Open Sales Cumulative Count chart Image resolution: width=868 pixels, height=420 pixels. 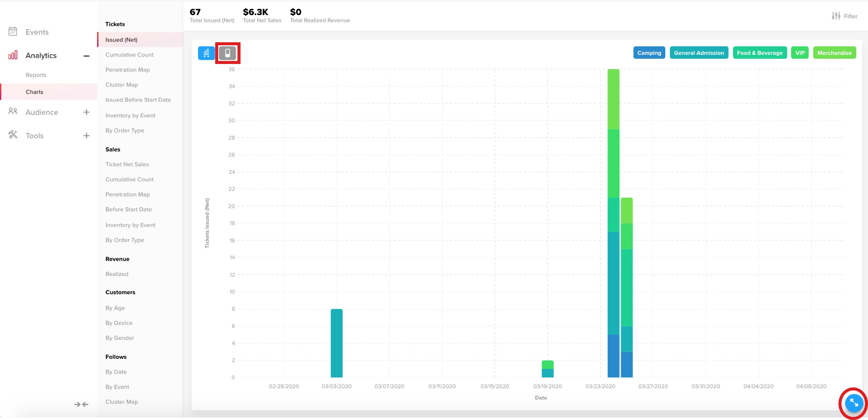click(129, 180)
